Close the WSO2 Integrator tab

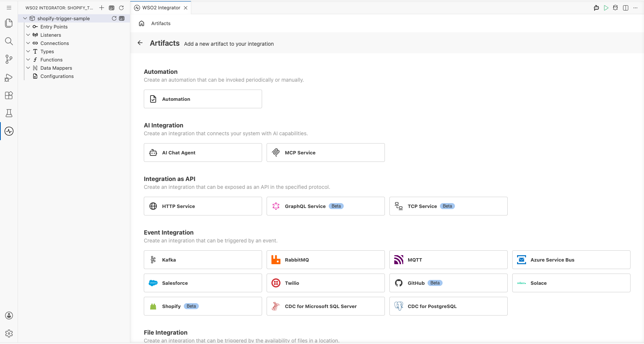point(186,8)
